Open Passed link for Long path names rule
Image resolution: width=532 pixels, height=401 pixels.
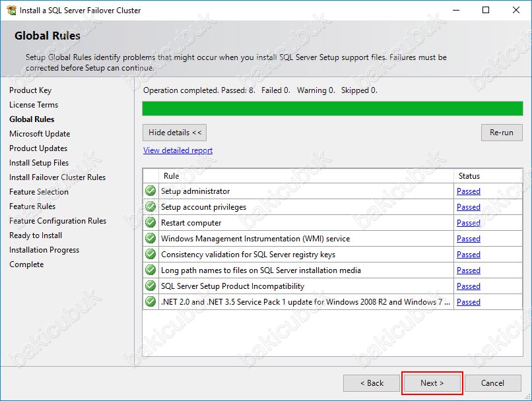pyautogui.click(x=468, y=270)
